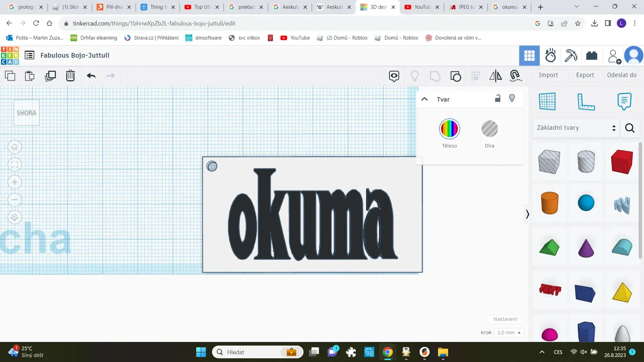644x362 pixels.
Task: Paste from clipboard in the toolbar
Action: [x=30, y=76]
